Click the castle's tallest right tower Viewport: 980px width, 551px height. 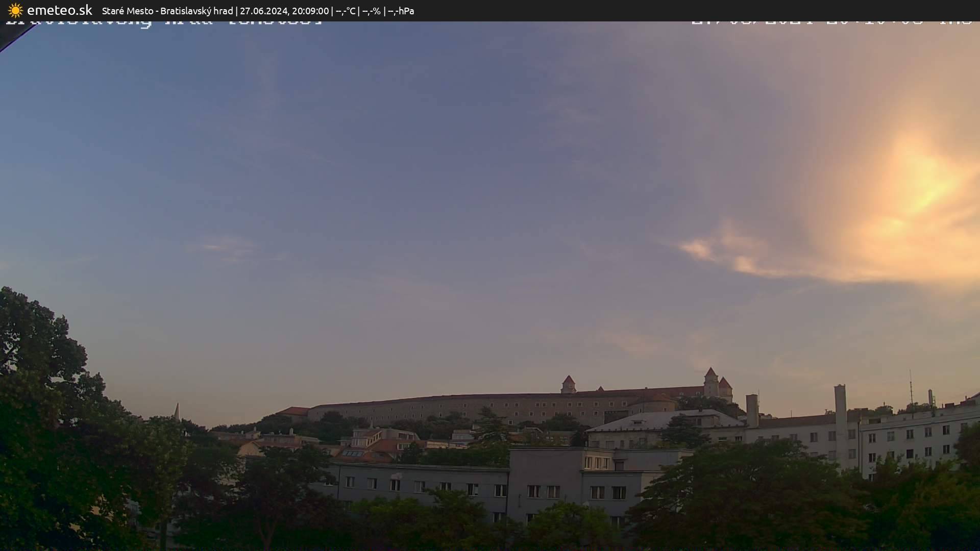point(710,382)
